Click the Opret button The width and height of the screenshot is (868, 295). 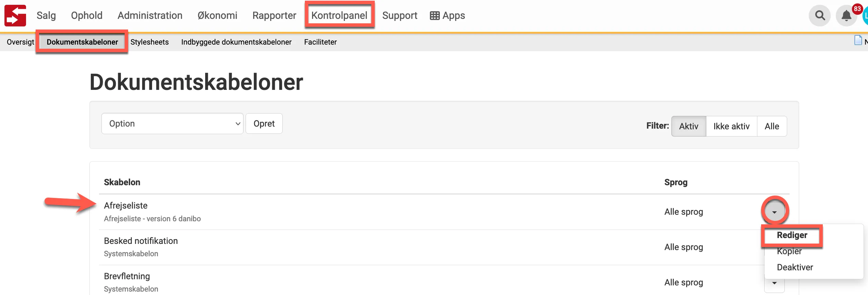point(264,123)
